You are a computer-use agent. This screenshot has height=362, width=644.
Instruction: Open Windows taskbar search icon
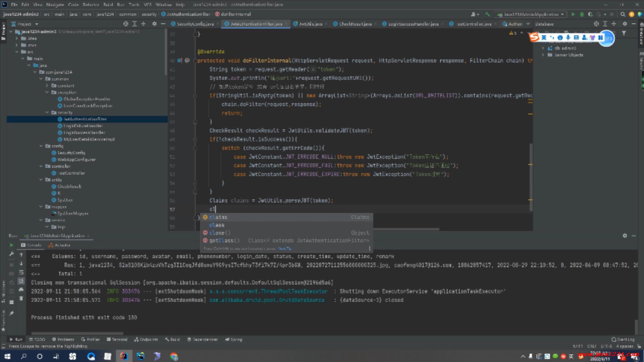(23, 356)
